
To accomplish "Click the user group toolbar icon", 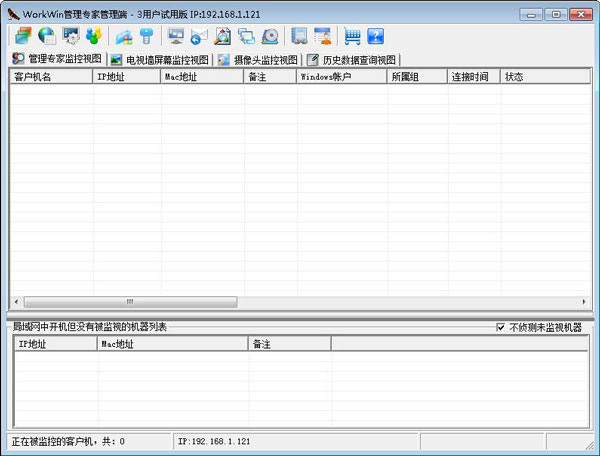I will [94, 36].
